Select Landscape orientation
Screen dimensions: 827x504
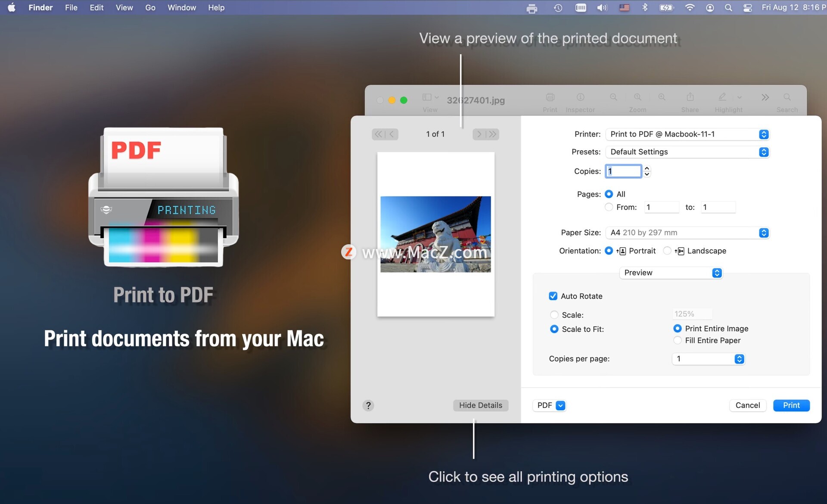[x=667, y=251]
